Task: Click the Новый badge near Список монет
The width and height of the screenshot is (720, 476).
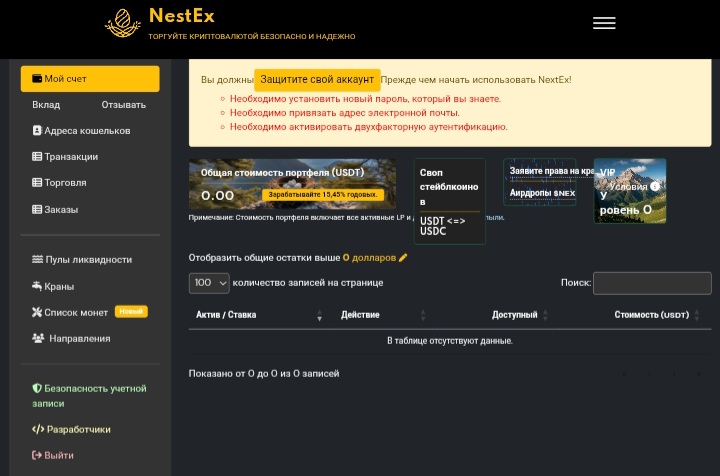Action: 131,312
